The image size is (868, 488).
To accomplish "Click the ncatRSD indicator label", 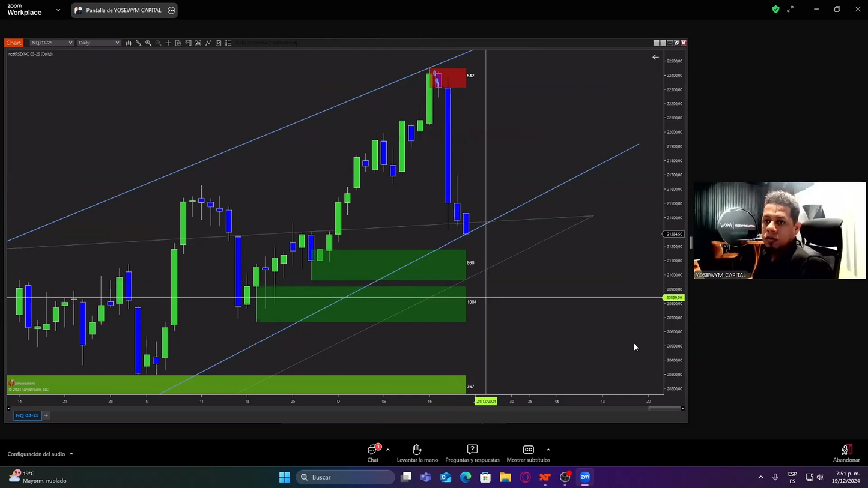I will (x=31, y=54).
